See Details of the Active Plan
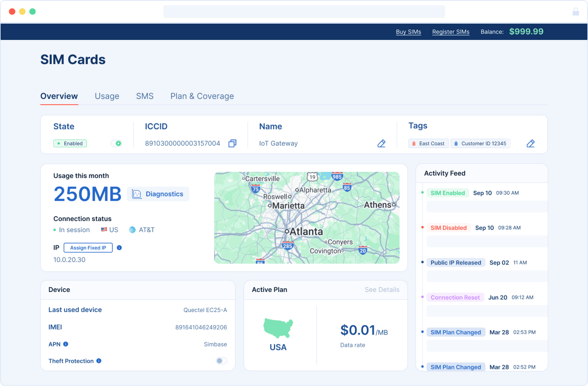Viewport: 588px width, 386px height. click(x=382, y=289)
